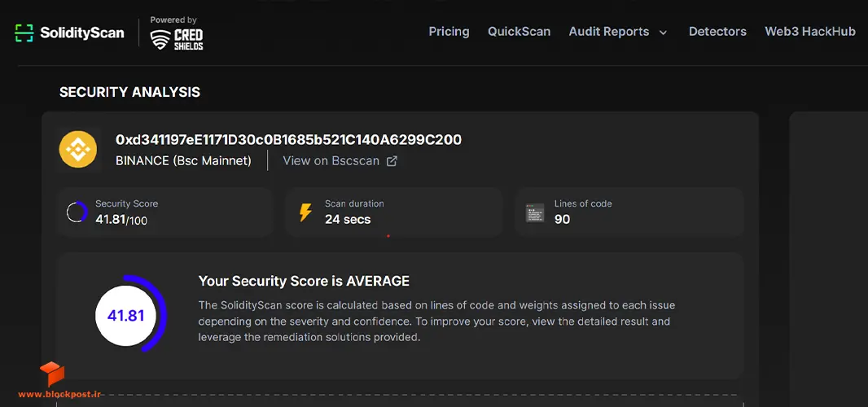Go to the Detectors page
This screenshot has width=868, height=407.
(717, 32)
